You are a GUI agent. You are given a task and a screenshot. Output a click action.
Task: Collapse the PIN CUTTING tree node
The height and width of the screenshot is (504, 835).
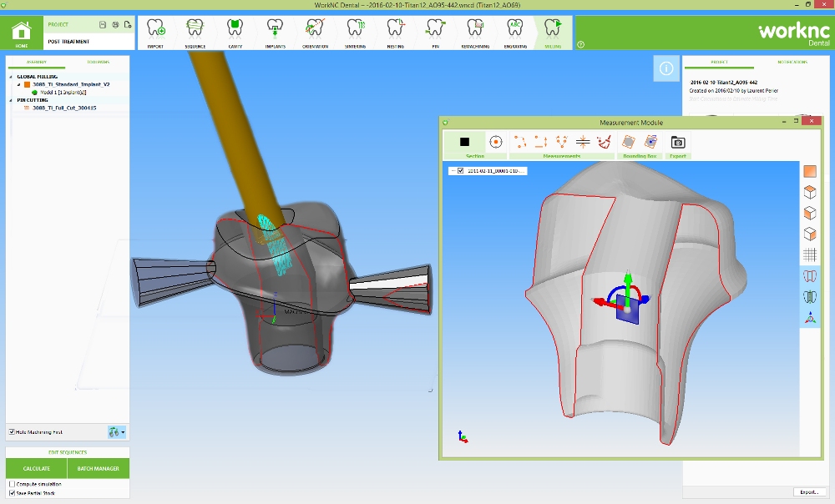[x=11, y=100]
